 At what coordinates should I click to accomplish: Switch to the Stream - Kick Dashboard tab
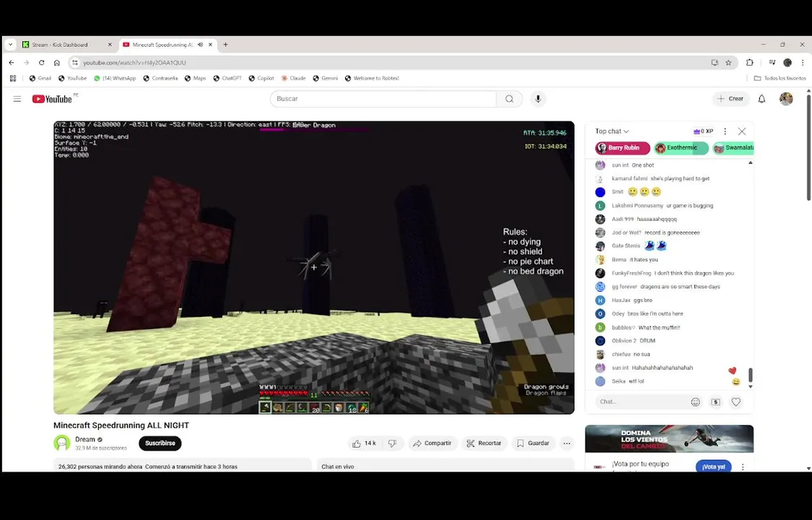[67, 45]
